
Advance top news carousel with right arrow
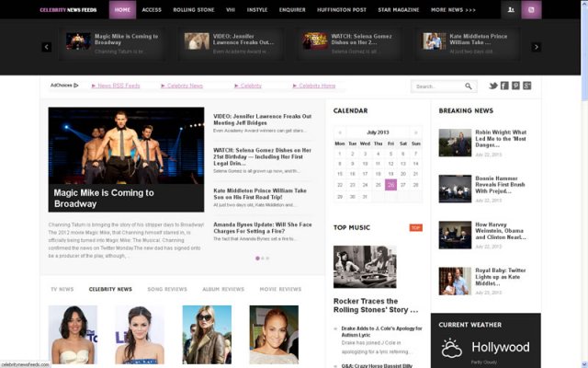[x=537, y=47]
